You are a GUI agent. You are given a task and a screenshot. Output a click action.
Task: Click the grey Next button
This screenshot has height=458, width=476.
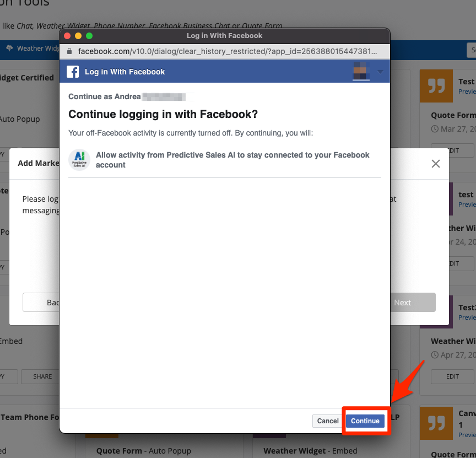(x=402, y=303)
